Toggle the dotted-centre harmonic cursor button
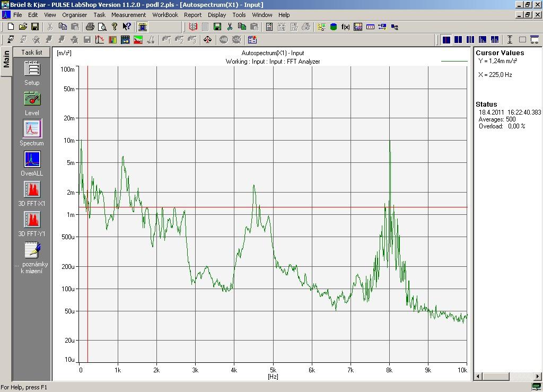This screenshot has width=543, height=392. (470, 40)
